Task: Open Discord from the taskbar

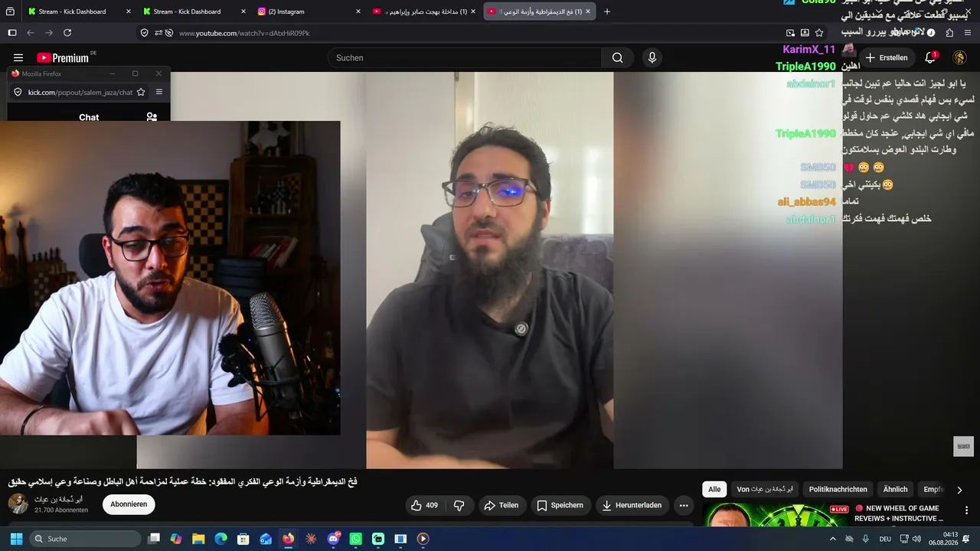Action: click(x=333, y=539)
